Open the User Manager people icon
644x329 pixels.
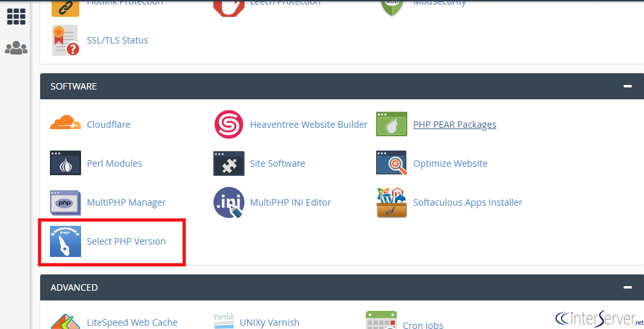(16, 47)
